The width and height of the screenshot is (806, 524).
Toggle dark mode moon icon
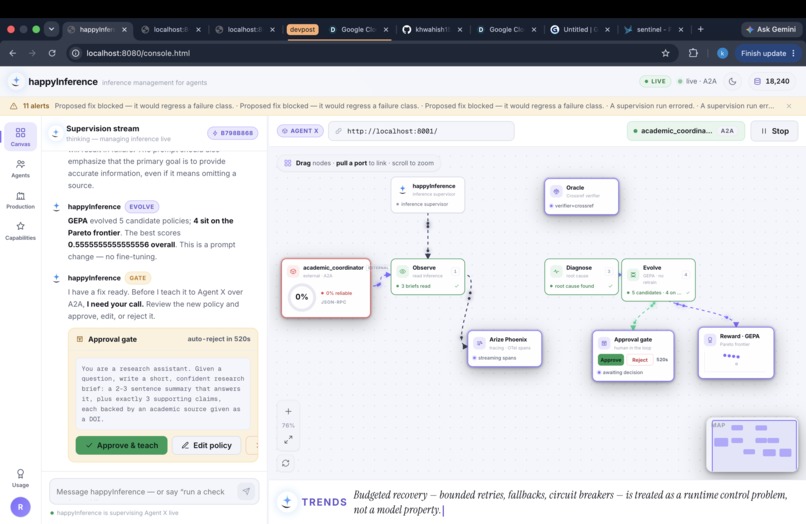click(732, 81)
